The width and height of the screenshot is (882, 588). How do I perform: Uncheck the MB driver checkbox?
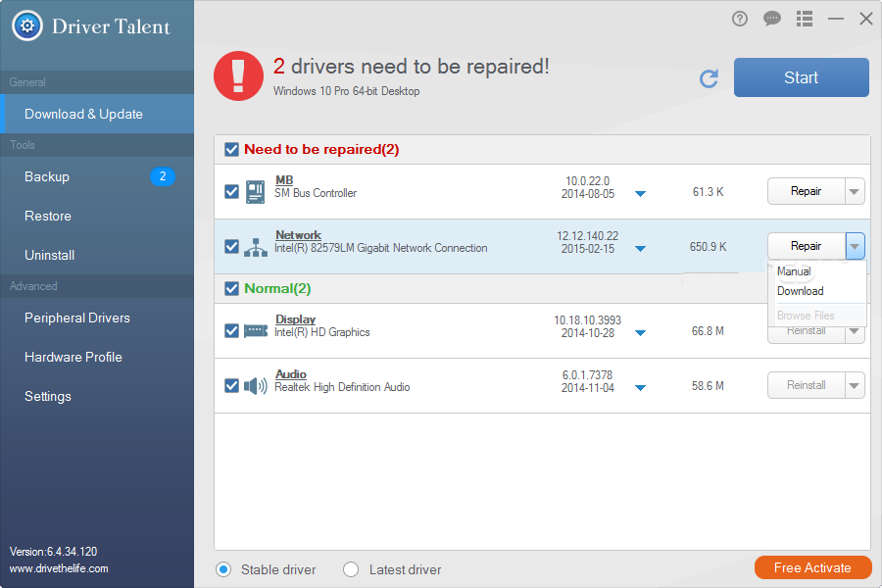click(x=231, y=191)
